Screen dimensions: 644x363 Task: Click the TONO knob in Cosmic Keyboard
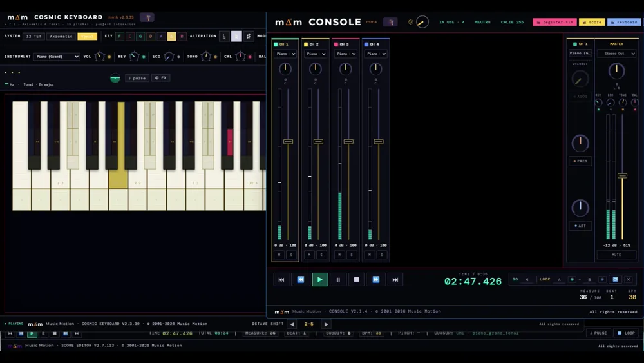[206, 56]
